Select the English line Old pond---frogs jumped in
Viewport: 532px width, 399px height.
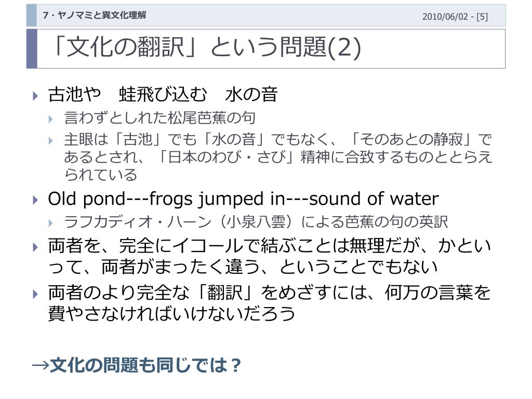tap(243, 199)
